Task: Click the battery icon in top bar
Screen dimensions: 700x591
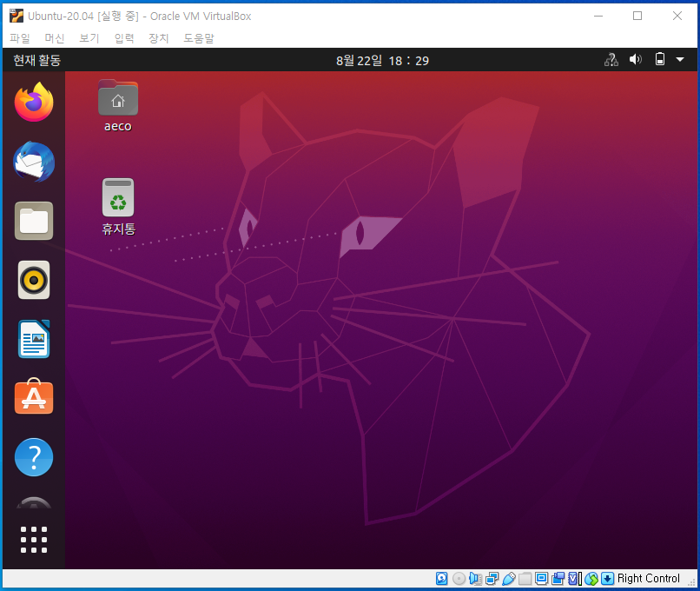Action: click(660, 59)
